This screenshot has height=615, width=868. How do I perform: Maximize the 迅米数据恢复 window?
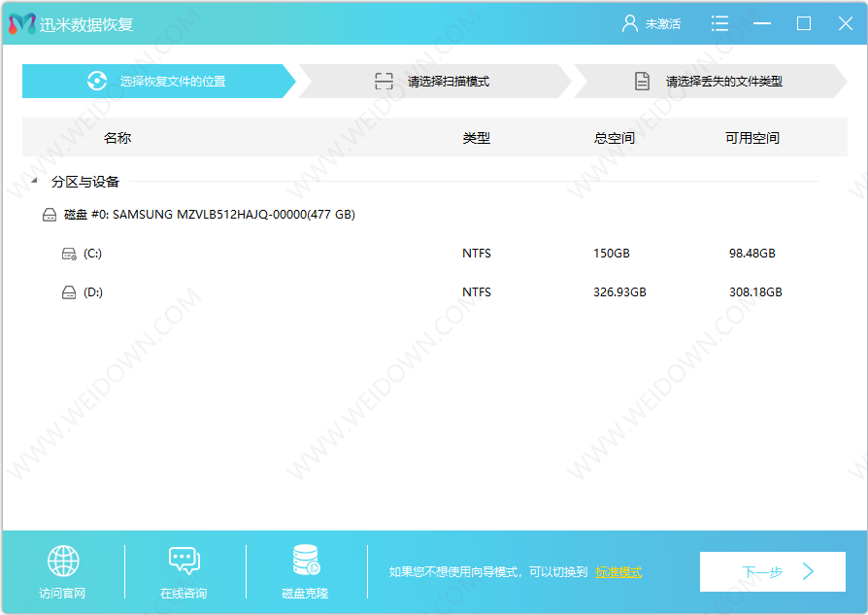804,23
